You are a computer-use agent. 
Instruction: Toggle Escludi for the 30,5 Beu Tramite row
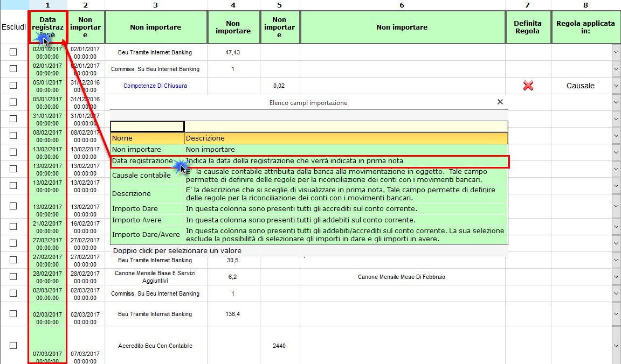coord(13,260)
